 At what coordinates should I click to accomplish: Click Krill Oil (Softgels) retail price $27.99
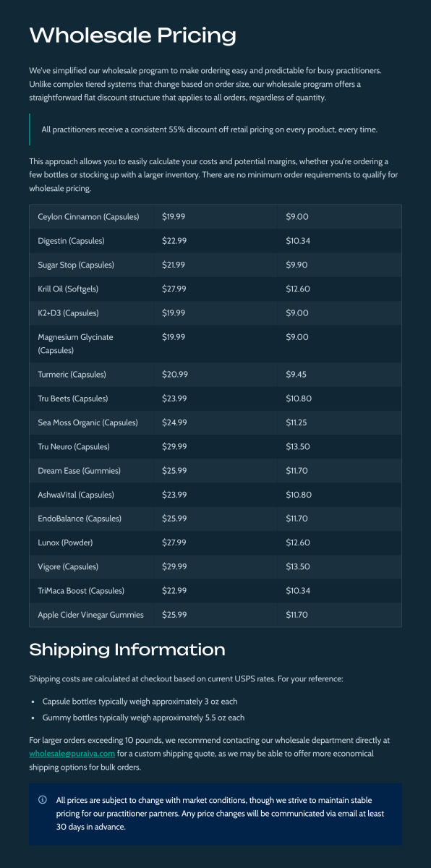[174, 289]
